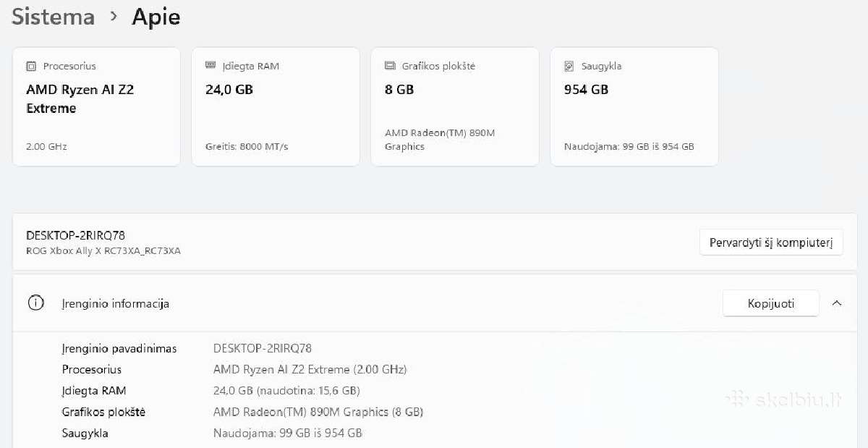The width and height of the screenshot is (868, 448).
Task: Click Pervardyti šį kompiuterį button
Action: tap(771, 242)
